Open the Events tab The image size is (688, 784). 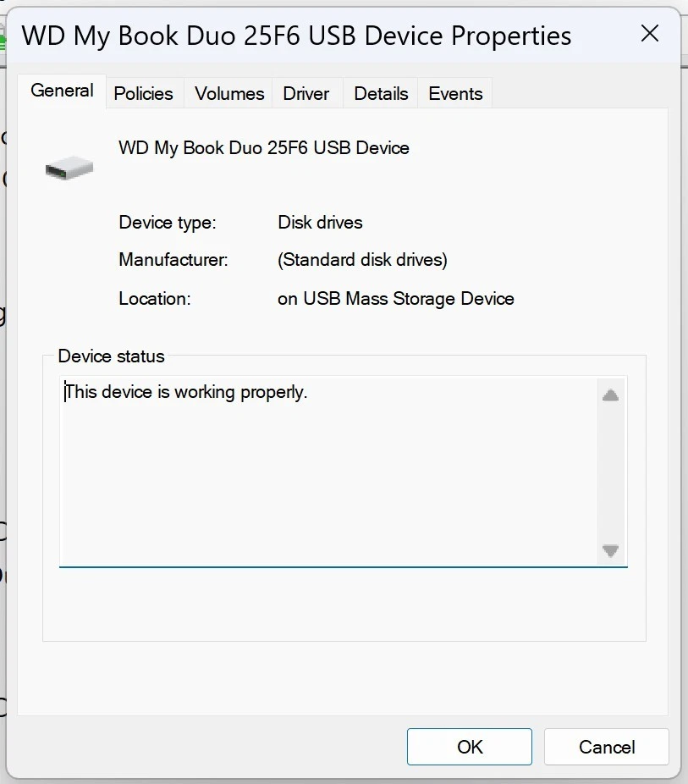coord(454,93)
